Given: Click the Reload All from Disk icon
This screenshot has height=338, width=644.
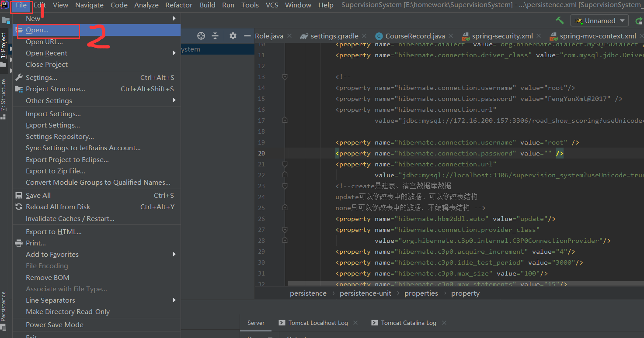Looking at the screenshot, I should (19, 207).
